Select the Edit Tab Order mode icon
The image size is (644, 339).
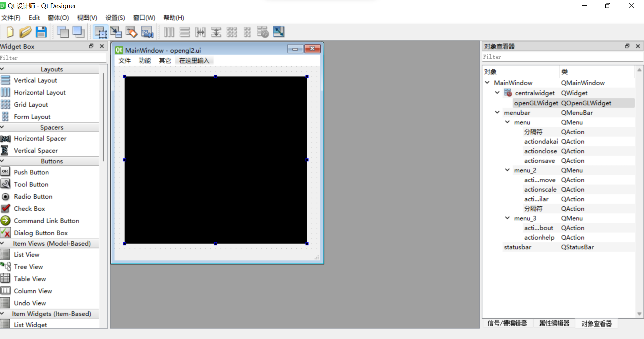(x=147, y=32)
